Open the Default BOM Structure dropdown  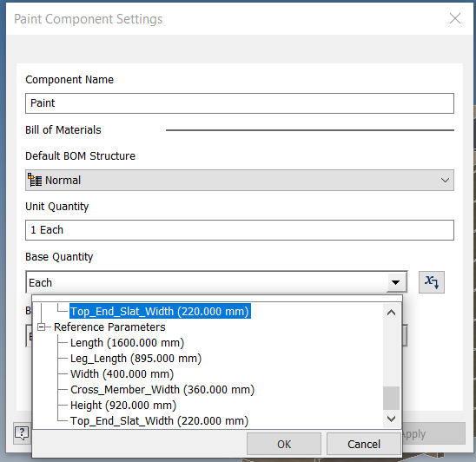click(240, 181)
